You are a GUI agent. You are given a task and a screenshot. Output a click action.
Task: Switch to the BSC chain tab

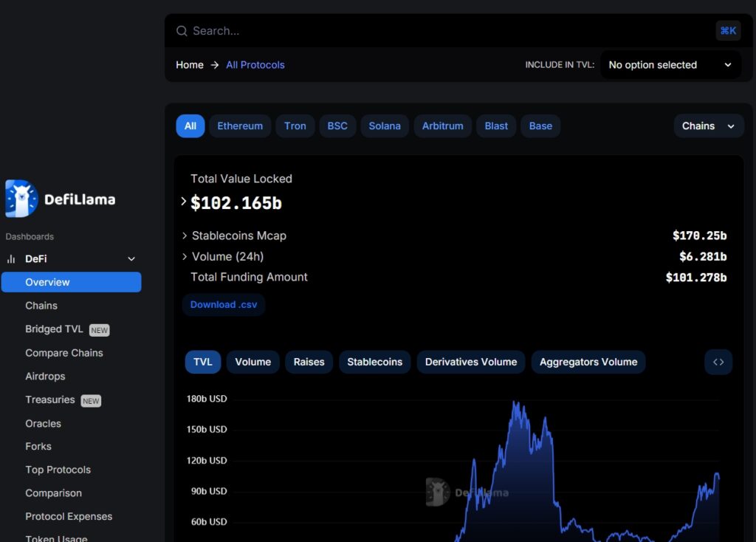[337, 126]
